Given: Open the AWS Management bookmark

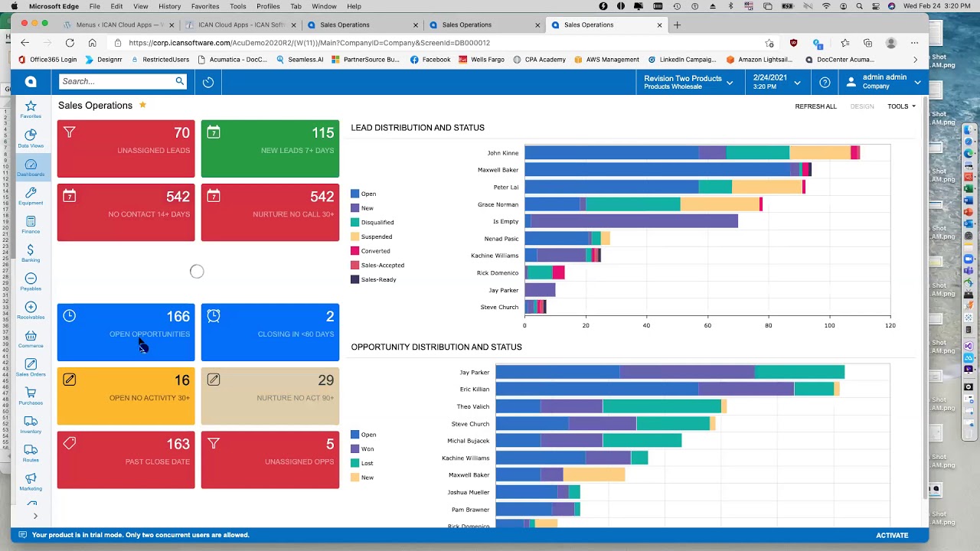Looking at the screenshot, I should [x=606, y=59].
